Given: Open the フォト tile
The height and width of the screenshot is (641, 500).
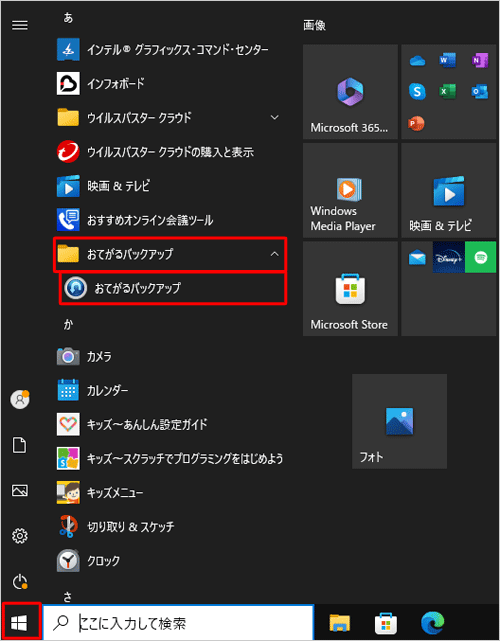Looking at the screenshot, I should 399,421.
